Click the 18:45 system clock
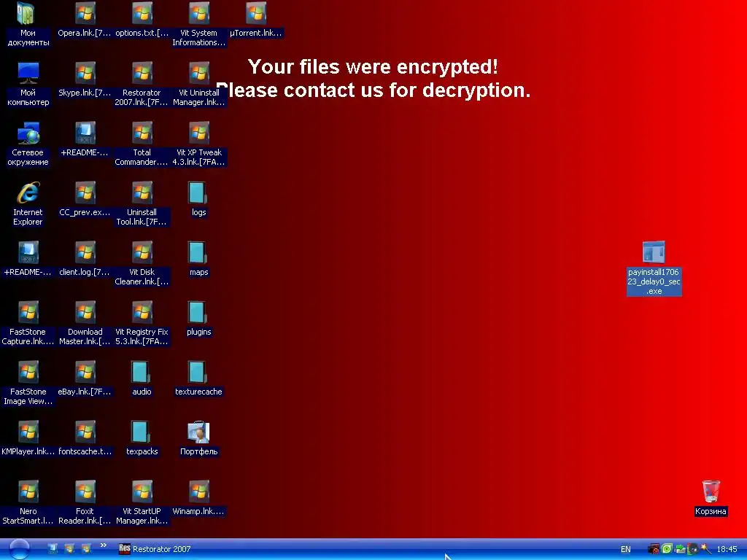The height and width of the screenshot is (560, 747). [x=727, y=549]
